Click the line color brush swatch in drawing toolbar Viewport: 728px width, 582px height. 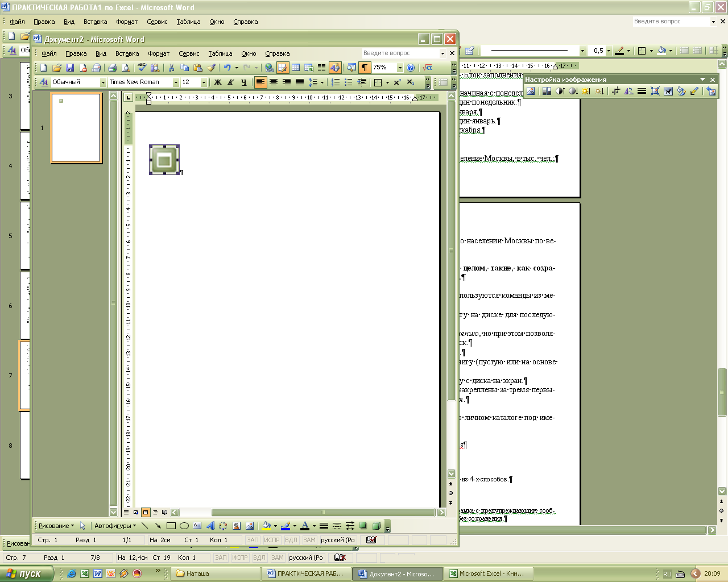[286, 526]
